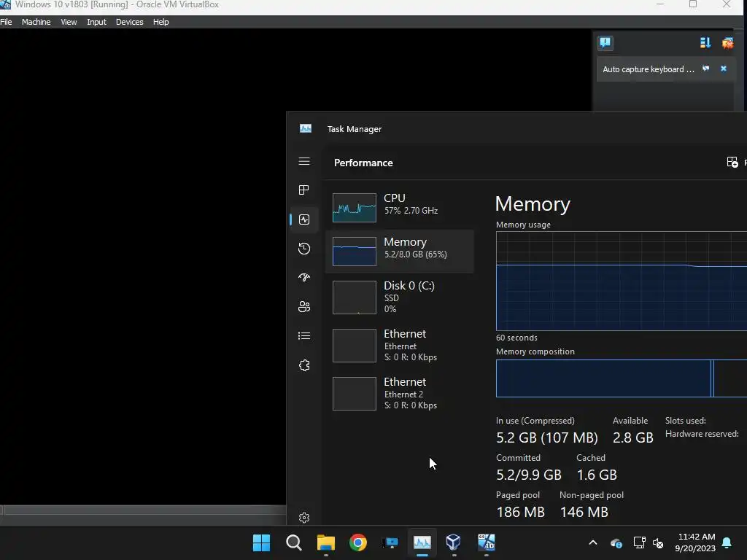Click the VirtualBox notification center icon
The image size is (747, 560).
tap(605, 43)
